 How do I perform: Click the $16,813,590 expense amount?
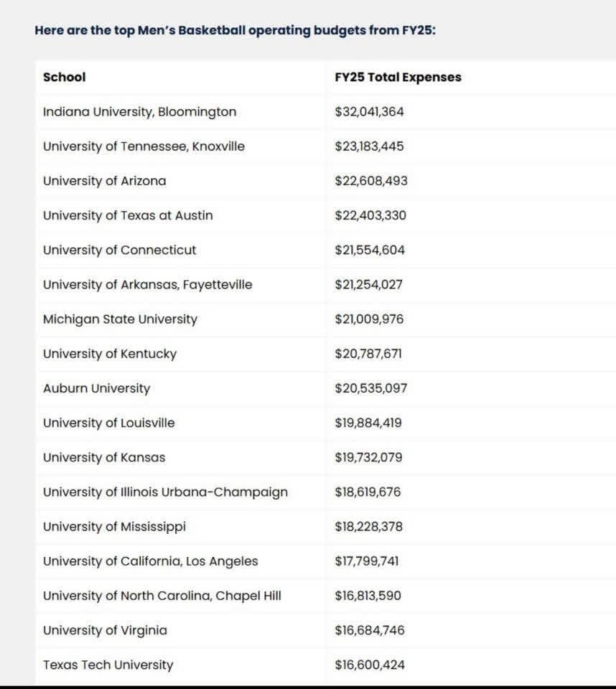click(368, 596)
